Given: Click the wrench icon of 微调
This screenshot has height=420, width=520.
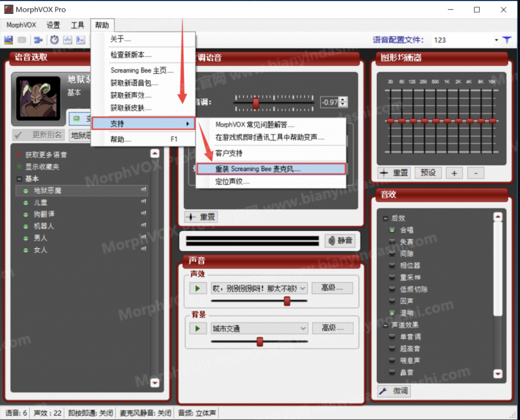Looking at the screenshot, I should 383,391.
